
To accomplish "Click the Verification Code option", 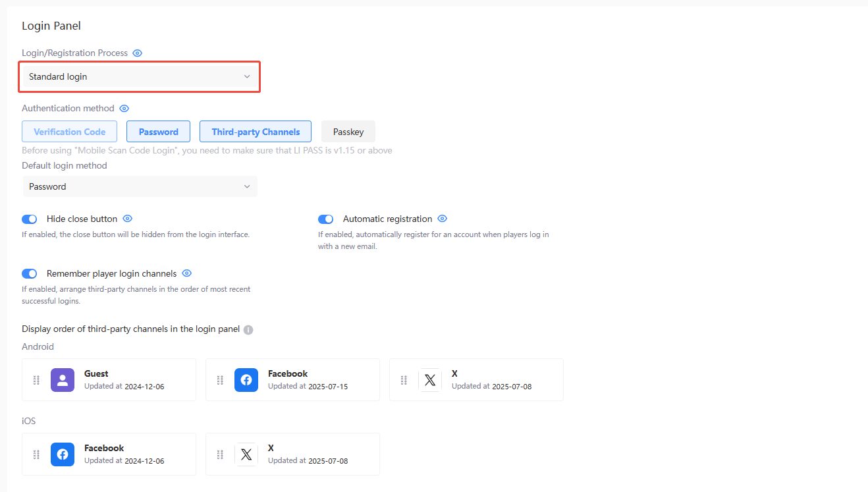I will pos(69,131).
